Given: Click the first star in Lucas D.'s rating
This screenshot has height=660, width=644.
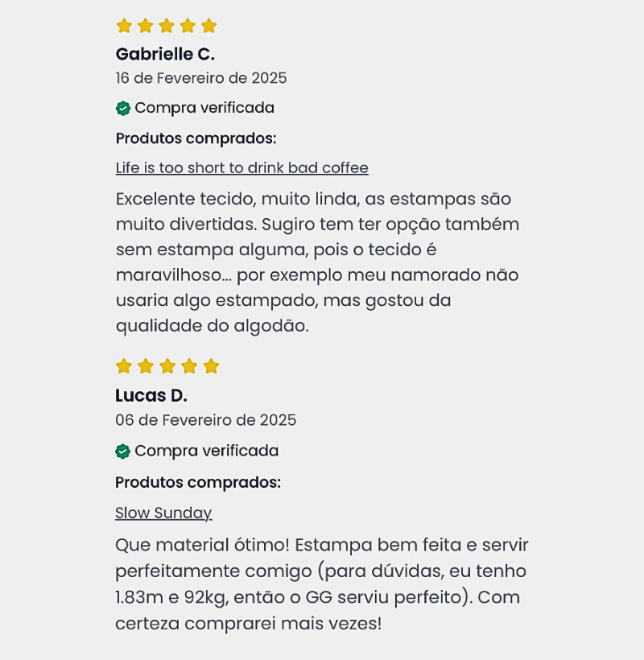Looking at the screenshot, I should tap(123, 366).
